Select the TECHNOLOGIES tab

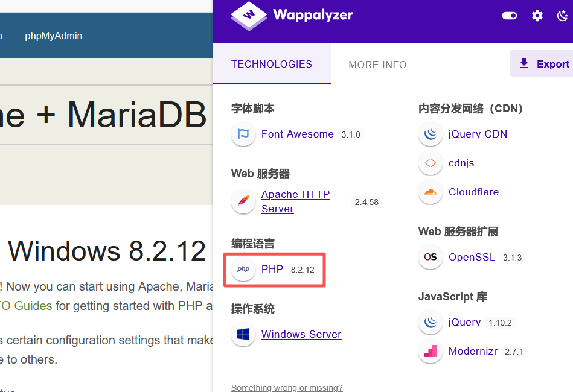click(272, 64)
